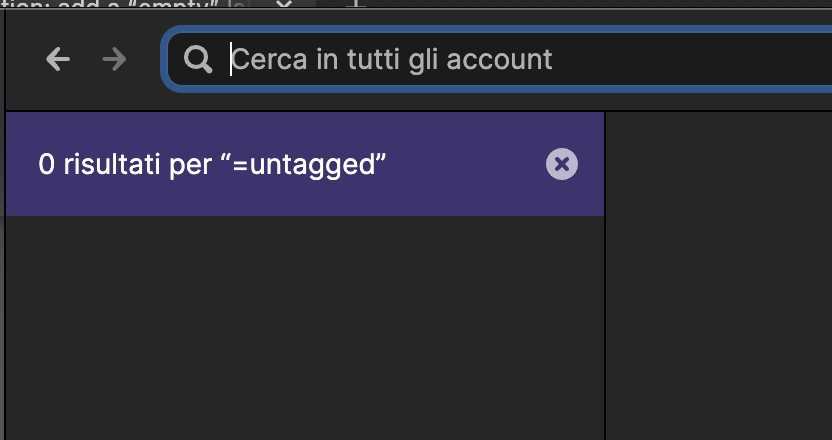The height and width of the screenshot is (440, 832).
Task: Select the "0 risultati per =untagged" banner
Action: tap(305, 164)
